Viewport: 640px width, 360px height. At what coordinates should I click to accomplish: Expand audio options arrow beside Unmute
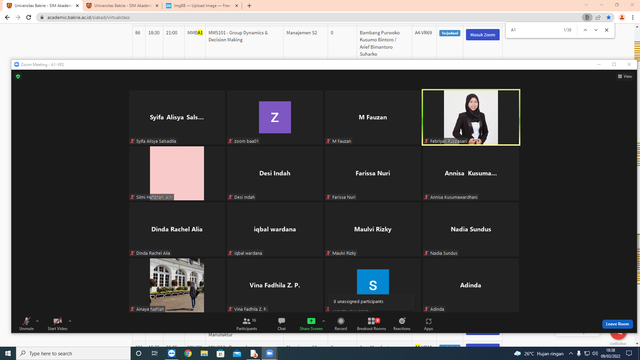tap(37, 321)
